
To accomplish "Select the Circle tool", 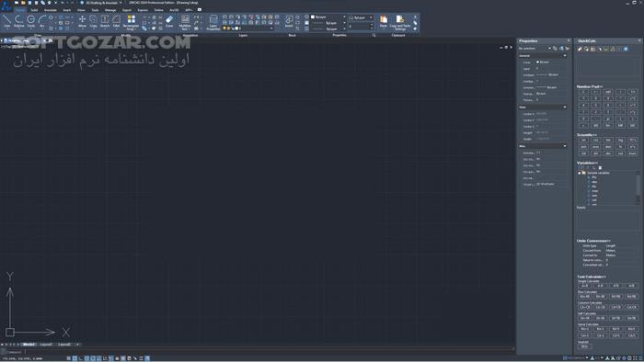I will pos(30,21).
